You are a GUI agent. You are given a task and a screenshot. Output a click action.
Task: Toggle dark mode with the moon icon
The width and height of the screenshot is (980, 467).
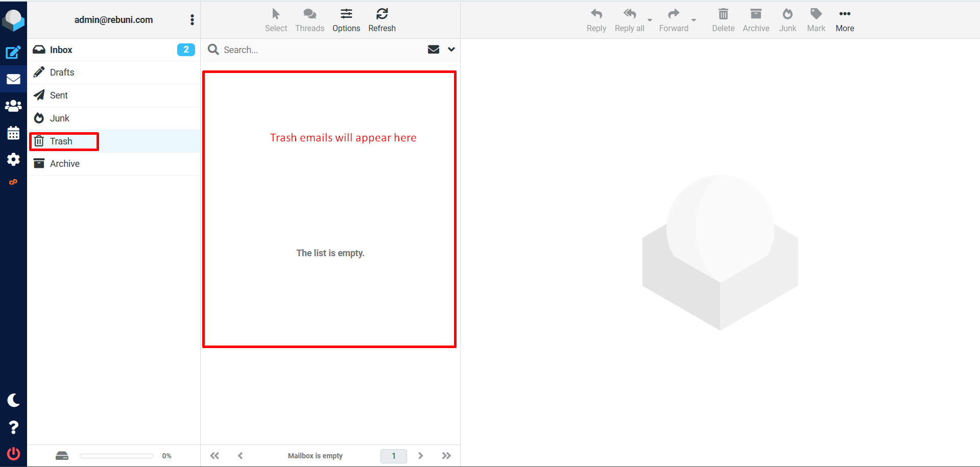coord(13,400)
